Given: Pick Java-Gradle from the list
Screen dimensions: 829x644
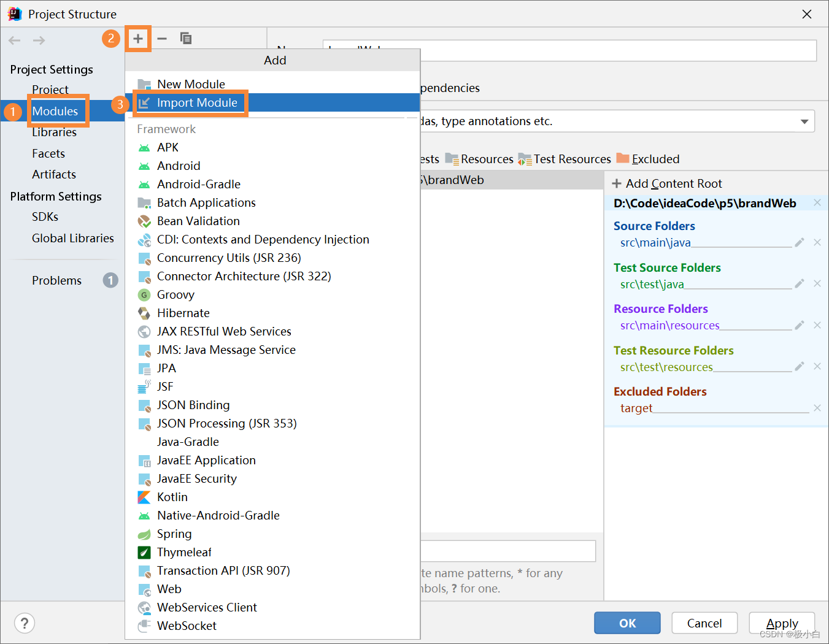Looking at the screenshot, I should 272,442.
